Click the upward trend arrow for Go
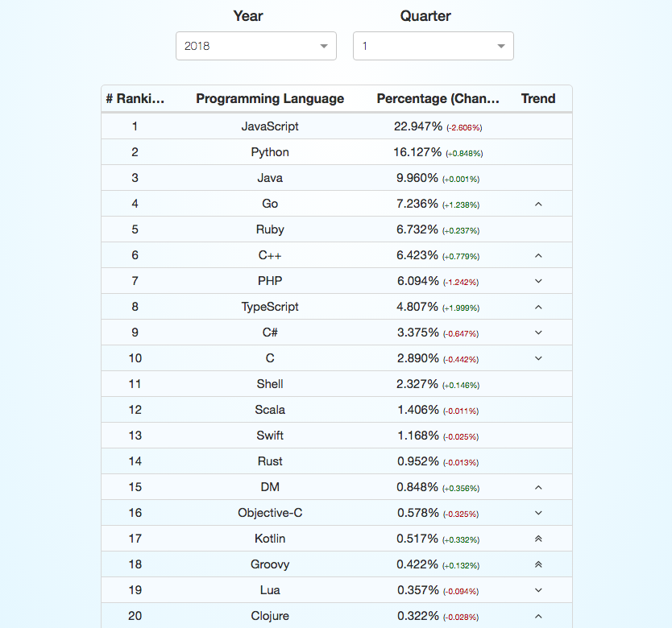Screen dimensions: 672x628 (538, 204)
